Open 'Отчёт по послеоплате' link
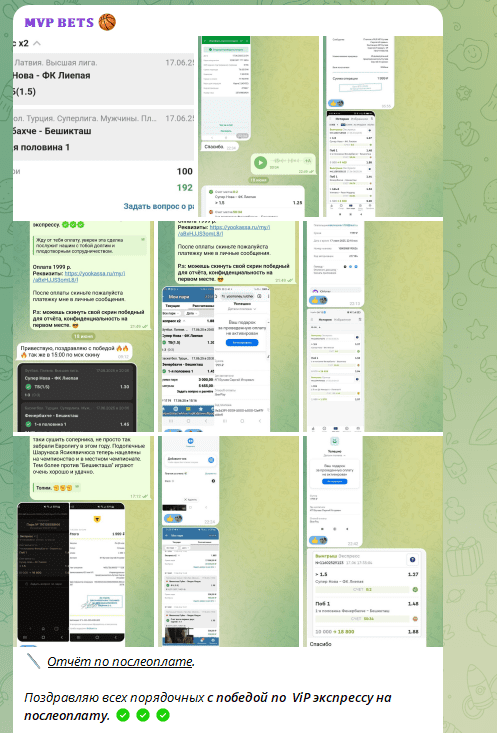Image resolution: width=497 pixels, height=733 pixels. 120,661
